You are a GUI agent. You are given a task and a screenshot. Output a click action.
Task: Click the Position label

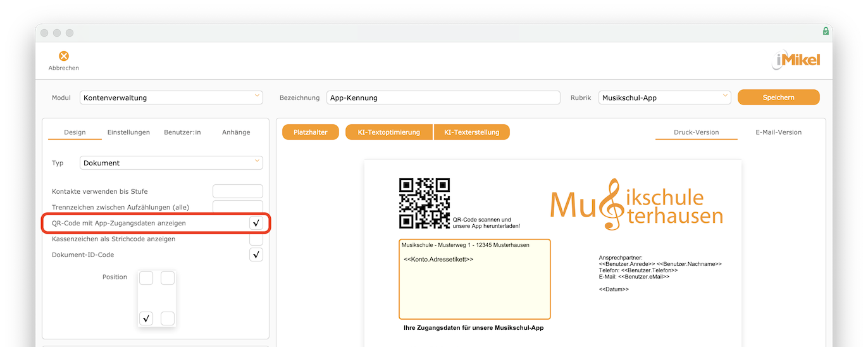click(x=115, y=277)
